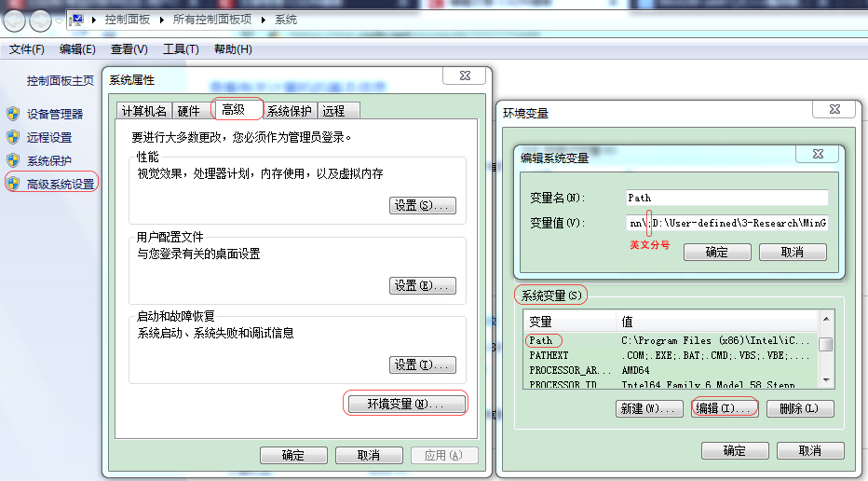868x481 pixels.
Task: Open 设备管理器 link
Action: pos(55,114)
